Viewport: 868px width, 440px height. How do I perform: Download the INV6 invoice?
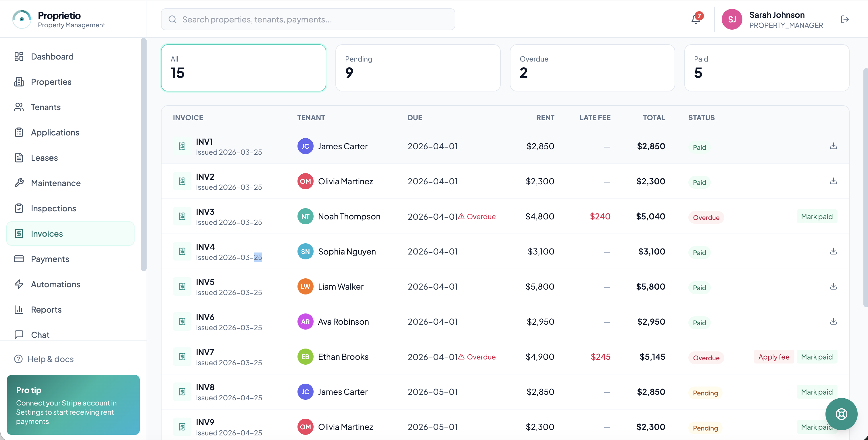point(833,321)
